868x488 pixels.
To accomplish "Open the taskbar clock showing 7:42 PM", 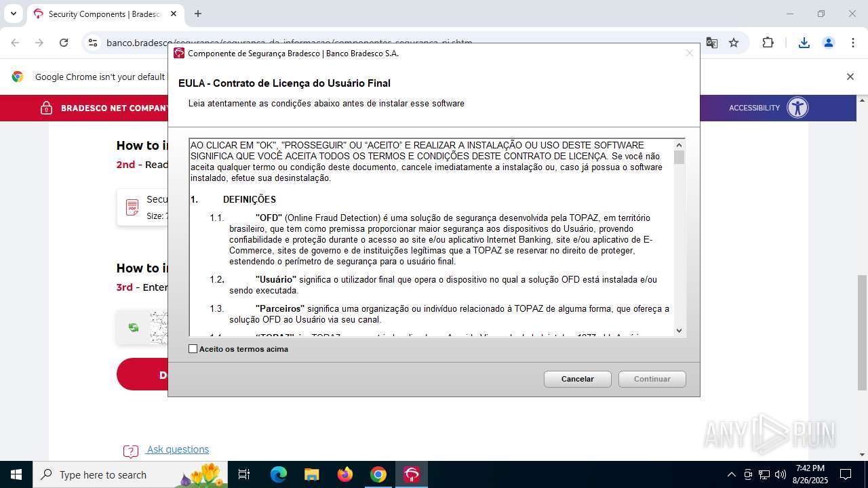I will pos(810,474).
